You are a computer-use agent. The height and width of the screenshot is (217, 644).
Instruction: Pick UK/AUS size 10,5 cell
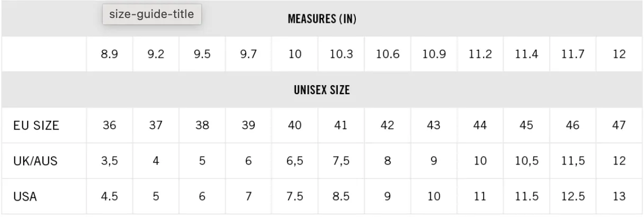pos(526,161)
